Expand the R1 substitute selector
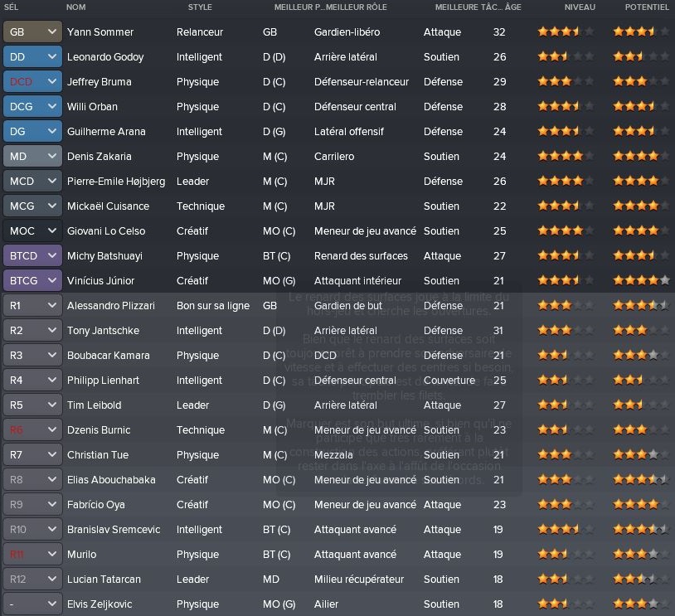The height and width of the screenshot is (616, 675). click(32, 306)
